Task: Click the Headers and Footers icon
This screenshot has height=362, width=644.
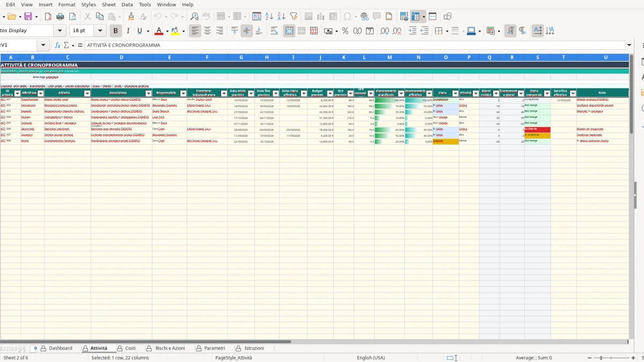Action: point(389,17)
